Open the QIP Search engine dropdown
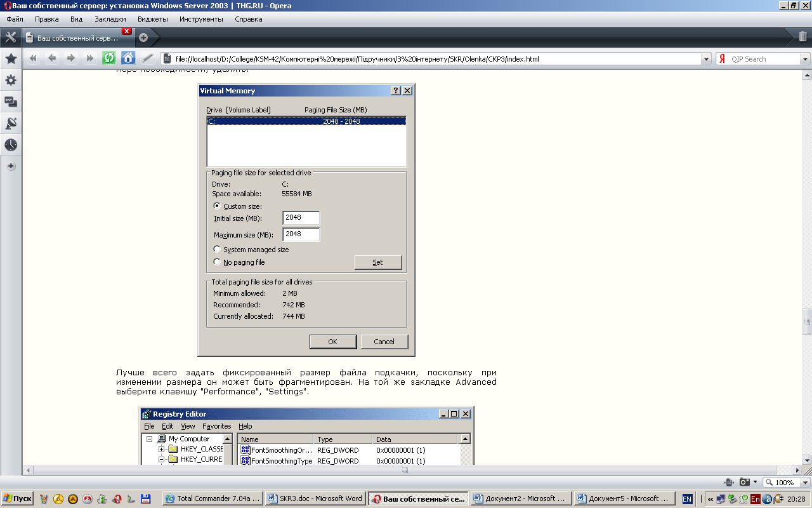The height and width of the screenshot is (508, 812). [805, 59]
